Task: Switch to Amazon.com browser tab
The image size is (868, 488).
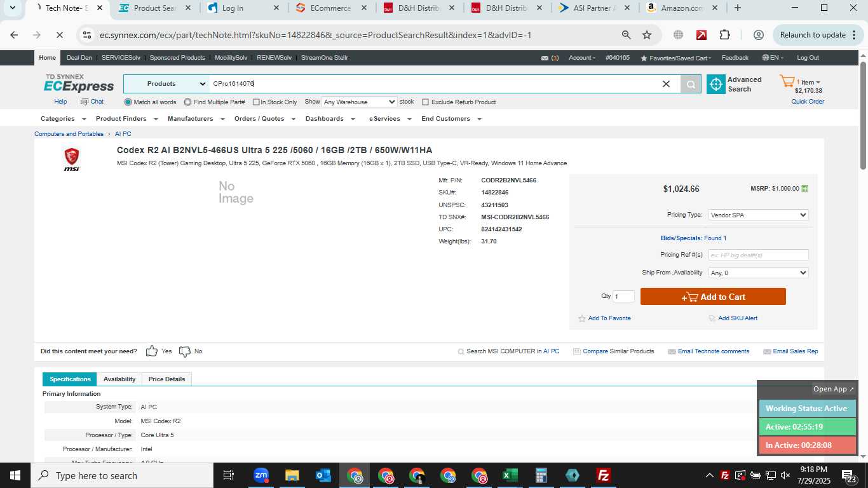Action: coord(683,8)
